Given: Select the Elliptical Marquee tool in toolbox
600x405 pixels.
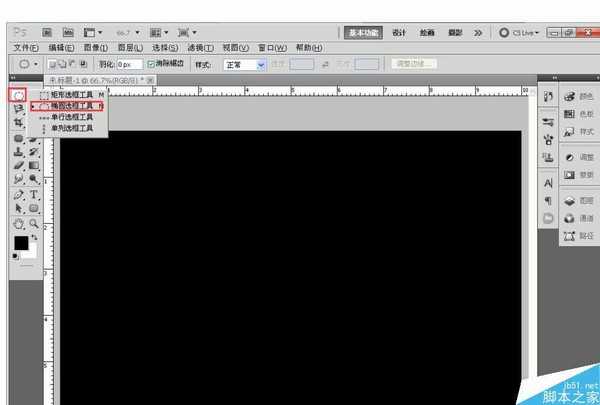Looking at the screenshot, I should point(19,95).
